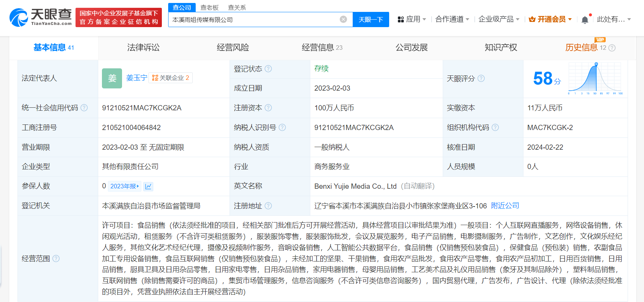The height and width of the screenshot is (302, 644).
Task: Click the 2023-02-03 至 无固定期限 business term
Action: pyautogui.click(x=143, y=147)
